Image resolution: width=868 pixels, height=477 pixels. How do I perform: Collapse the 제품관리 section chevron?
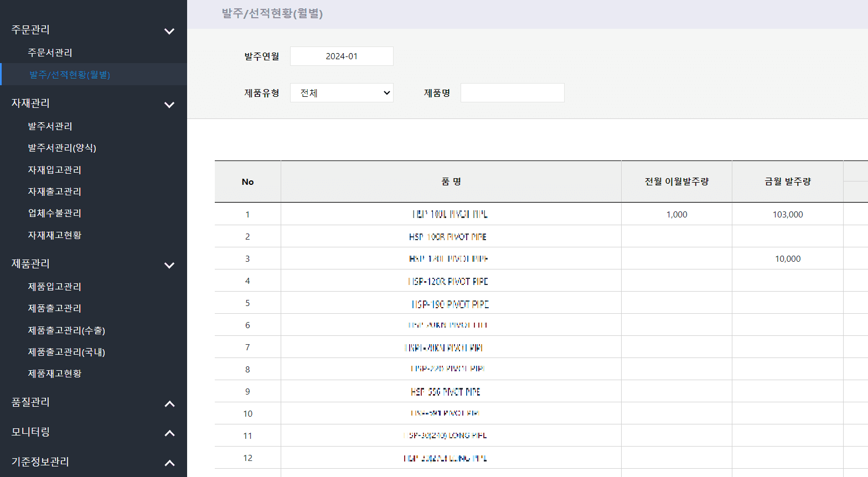pos(169,265)
